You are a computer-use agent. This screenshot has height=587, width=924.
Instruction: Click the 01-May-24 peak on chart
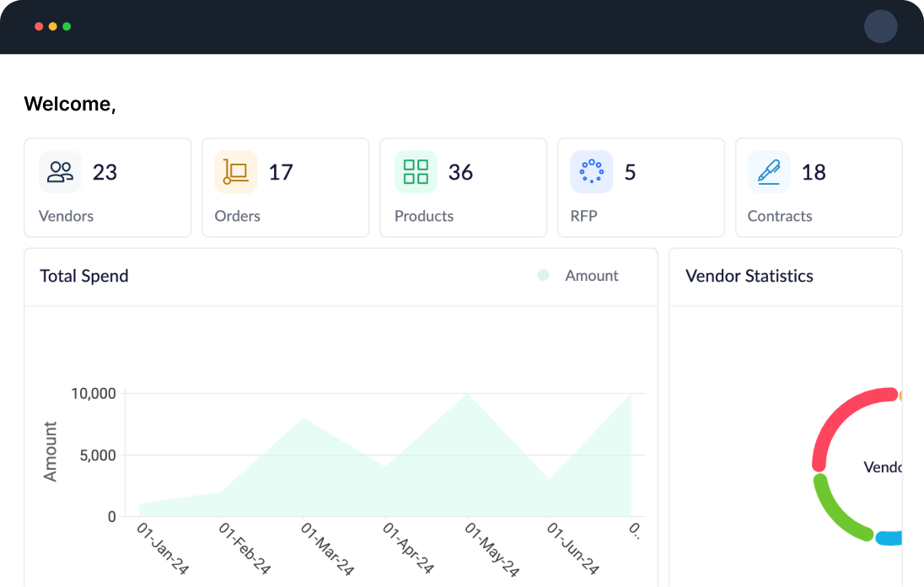[x=468, y=395]
